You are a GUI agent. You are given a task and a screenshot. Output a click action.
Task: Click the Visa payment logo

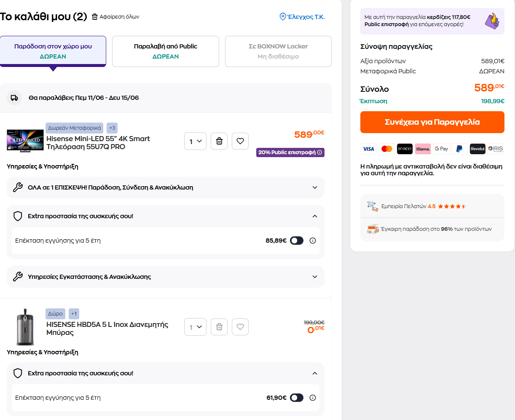coord(368,149)
